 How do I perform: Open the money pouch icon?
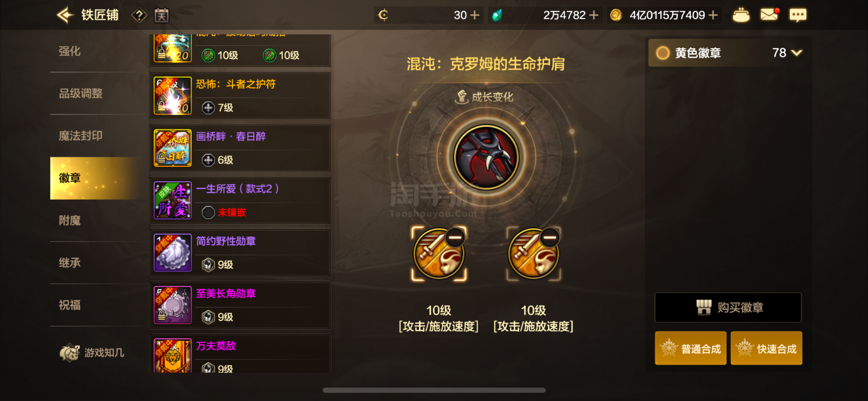coord(741,15)
